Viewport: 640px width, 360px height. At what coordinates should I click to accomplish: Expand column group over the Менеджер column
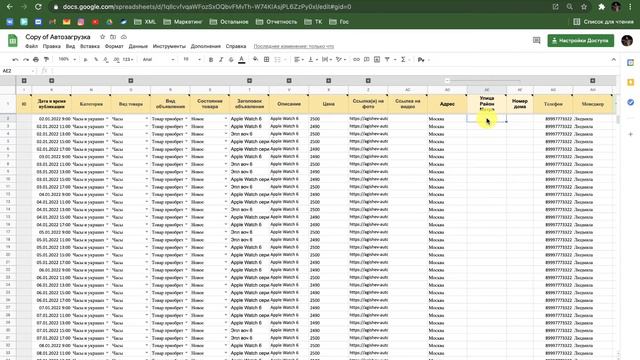(593, 81)
